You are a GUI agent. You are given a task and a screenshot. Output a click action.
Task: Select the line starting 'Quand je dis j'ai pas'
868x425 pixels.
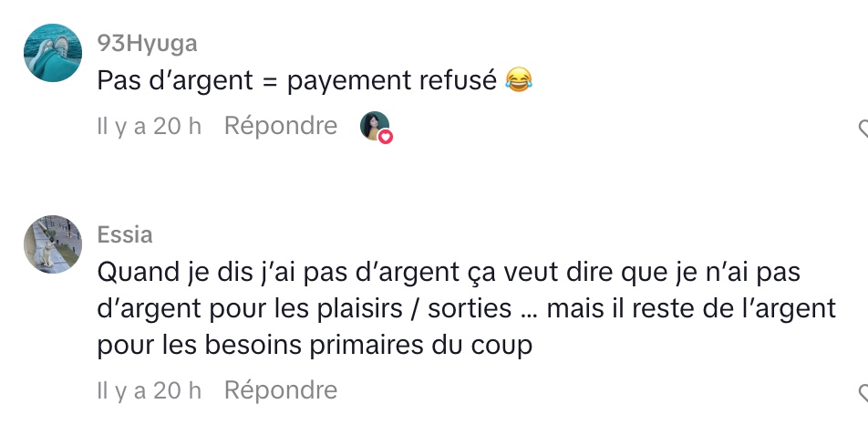[x=449, y=274]
